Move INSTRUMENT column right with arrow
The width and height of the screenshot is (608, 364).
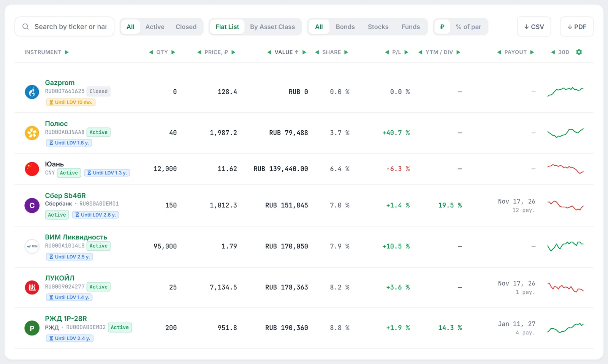(x=67, y=52)
